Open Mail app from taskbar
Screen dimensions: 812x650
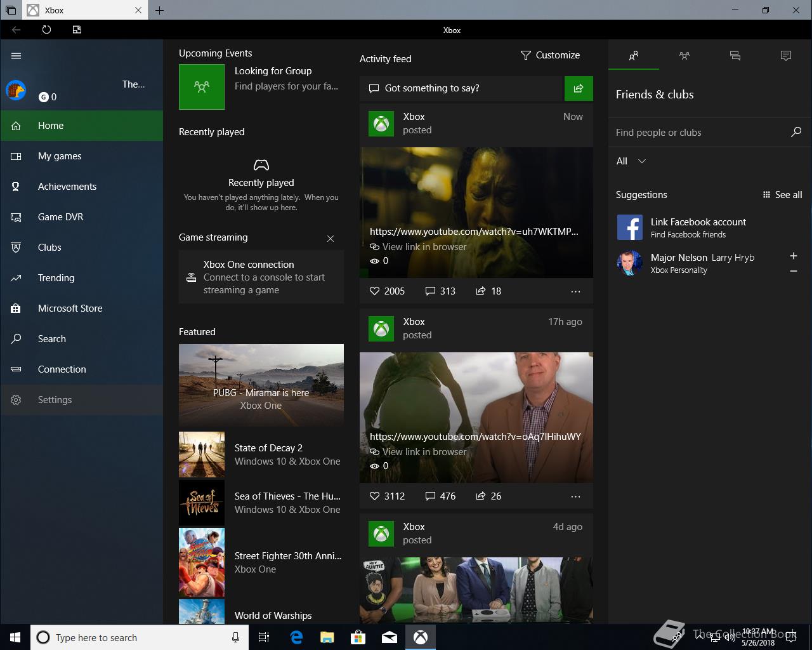[390, 637]
